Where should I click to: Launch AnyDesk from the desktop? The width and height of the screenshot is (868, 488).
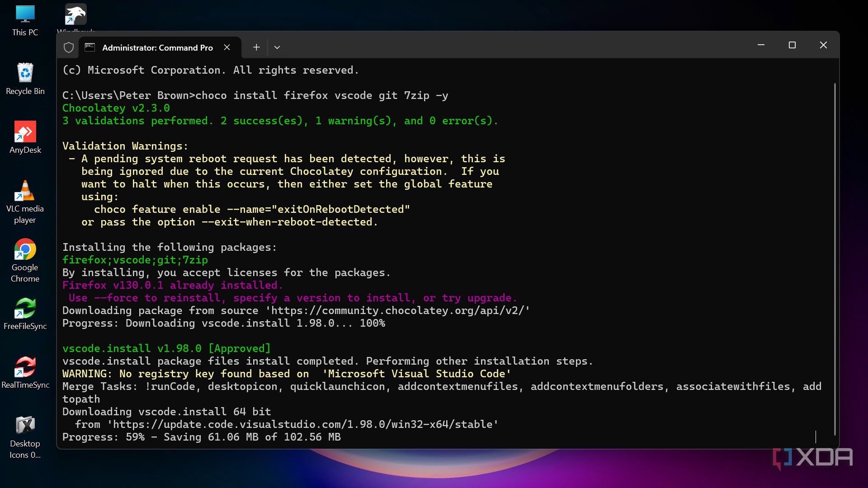[25, 138]
